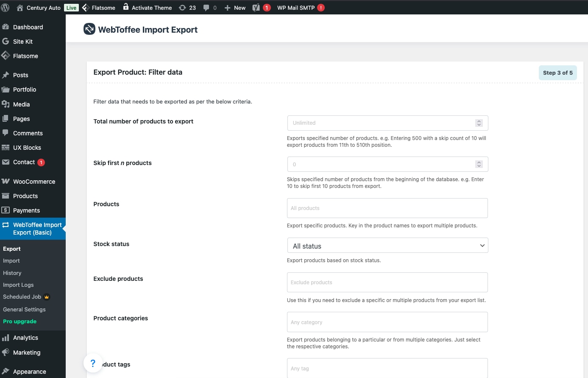588x378 pixels.
Task: Open the Pro upgrade link
Action: (x=20, y=322)
